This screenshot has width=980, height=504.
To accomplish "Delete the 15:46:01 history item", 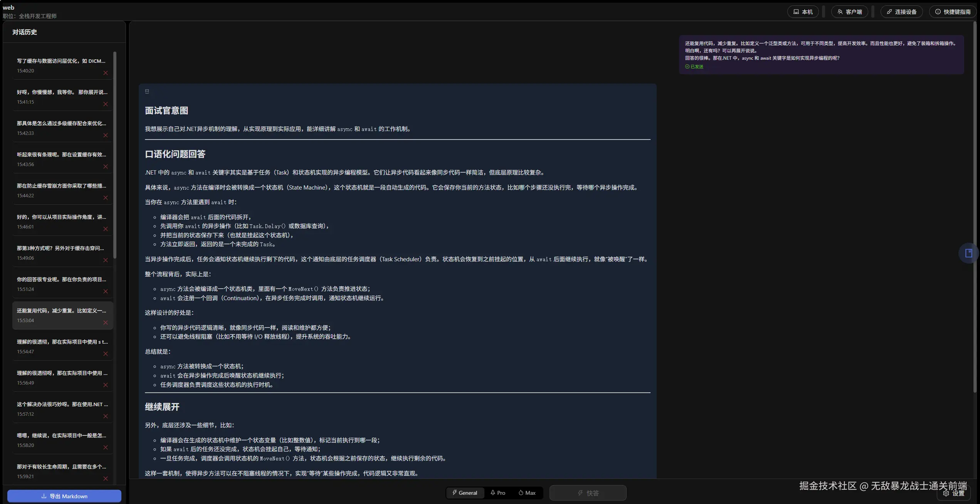I will click(106, 229).
